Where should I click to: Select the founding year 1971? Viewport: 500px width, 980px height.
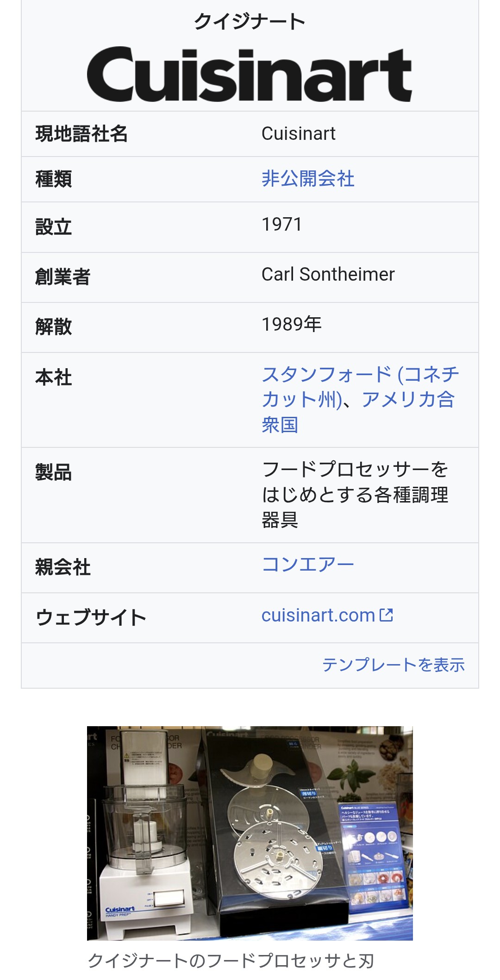pyautogui.click(x=281, y=225)
